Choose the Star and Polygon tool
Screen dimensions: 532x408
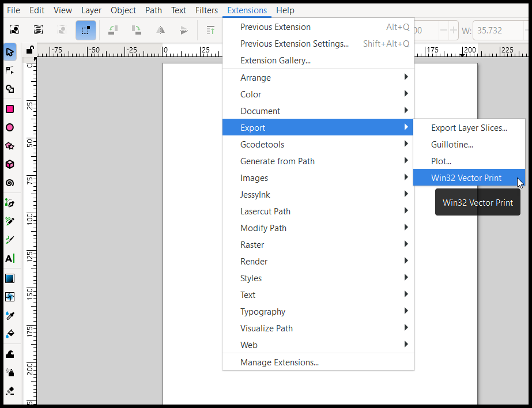tap(10, 146)
